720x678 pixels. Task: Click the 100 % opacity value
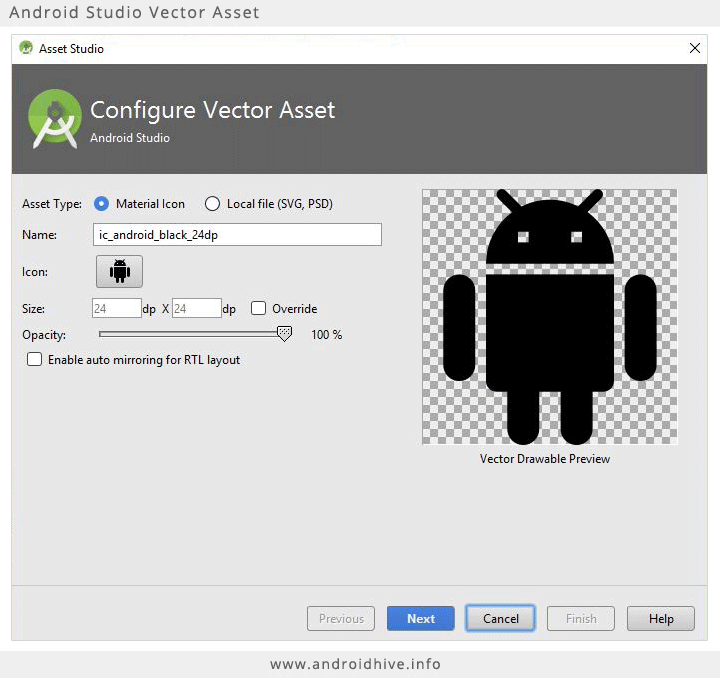point(326,335)
